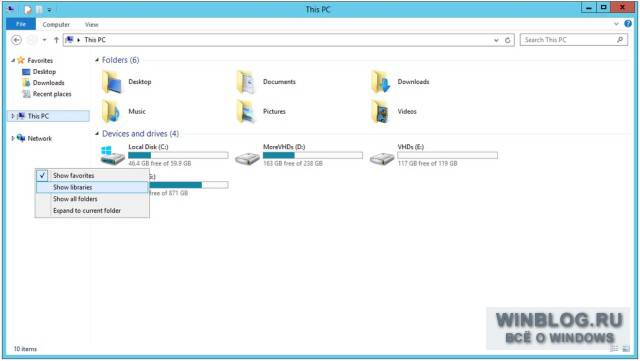Click the '117 GB free of 119 GB' text
Viewport: 640px width, 361px height.
[427, 163]
